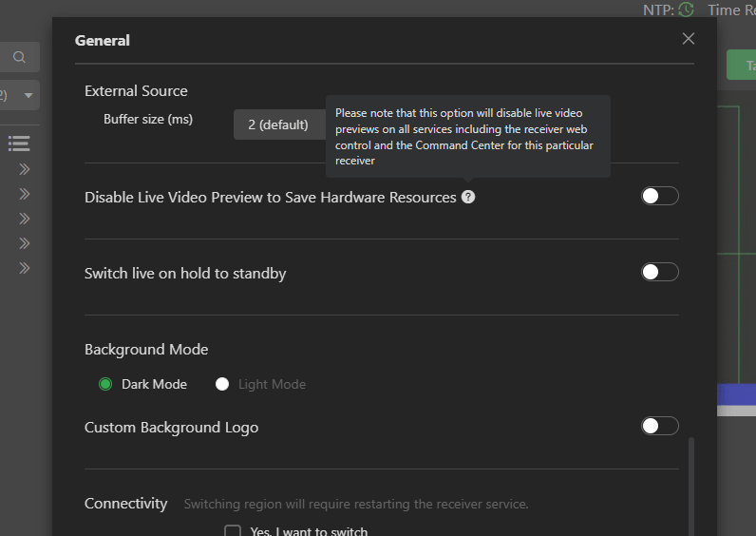Click the NTP sync status icon
The height and width of the screenshot is (536, 756).
coord(686,10)
